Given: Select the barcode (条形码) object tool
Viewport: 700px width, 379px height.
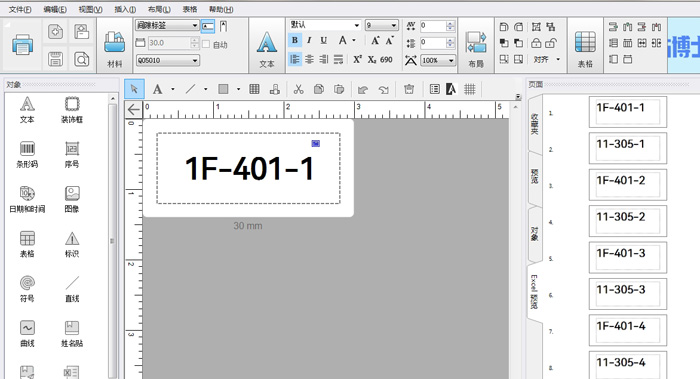Looking at the screenshot, I should tap(27, 154).
